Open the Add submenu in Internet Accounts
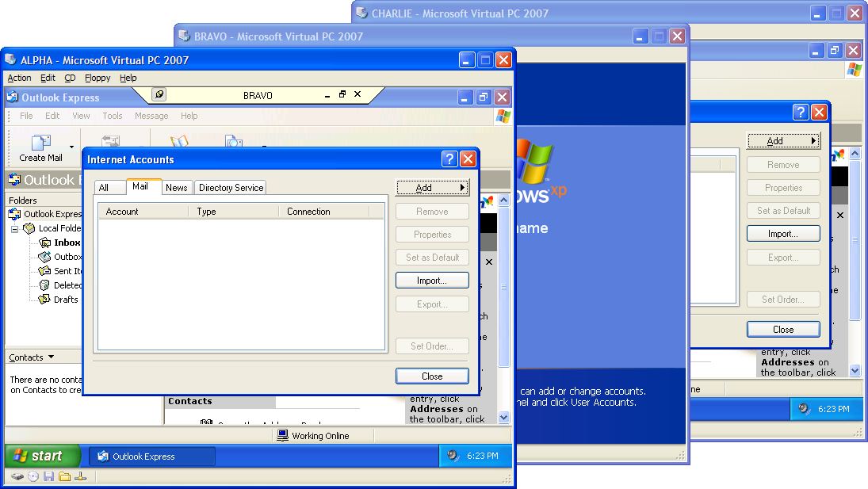Viewport: 868px width, 489px height. point(432,188)
